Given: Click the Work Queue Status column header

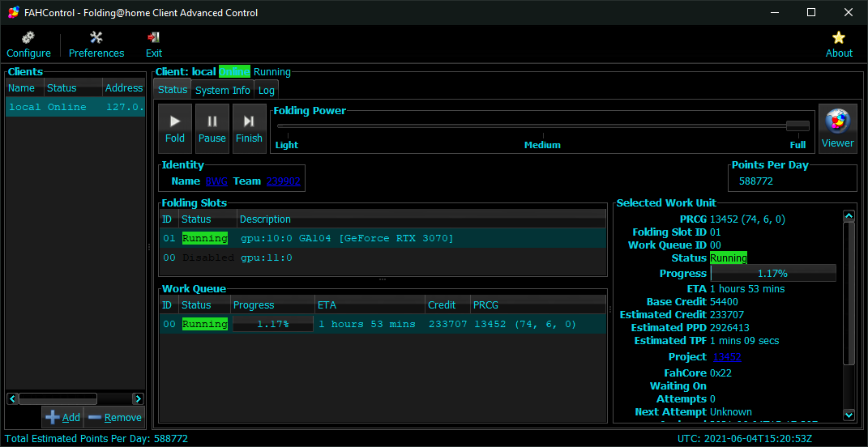Looking at the screenshot, I should pyautogui.click(x=204, y=304).
